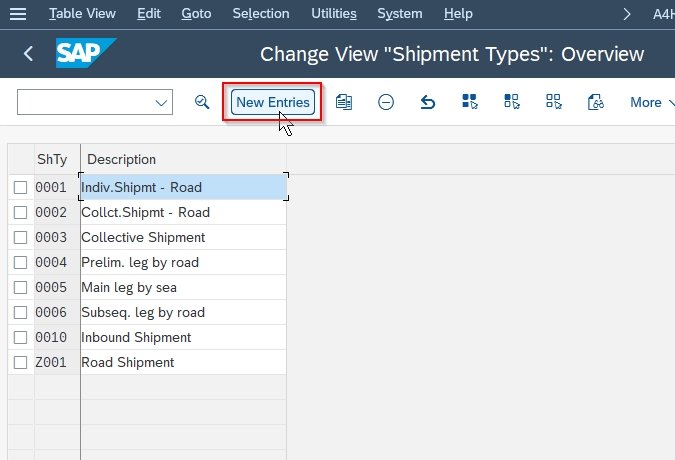Click the ShTy column header
This screenshot has width=675, height=460.
[57, 159]
